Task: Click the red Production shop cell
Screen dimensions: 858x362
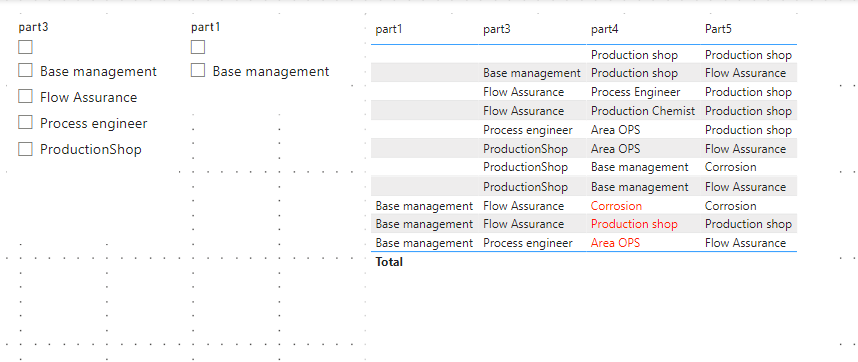Action: pyautogui.click(x=634, y=224)
